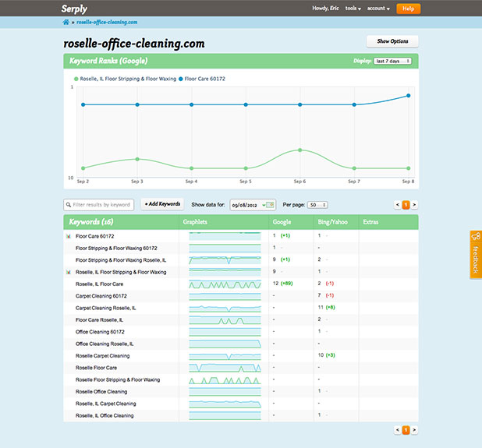Image resolution: width=482 pixels, height=448 pixels.
Task: Open roselle-office-cleaning.com breadcrumb link
Action: pyautogui.click(x=107, y=22)
